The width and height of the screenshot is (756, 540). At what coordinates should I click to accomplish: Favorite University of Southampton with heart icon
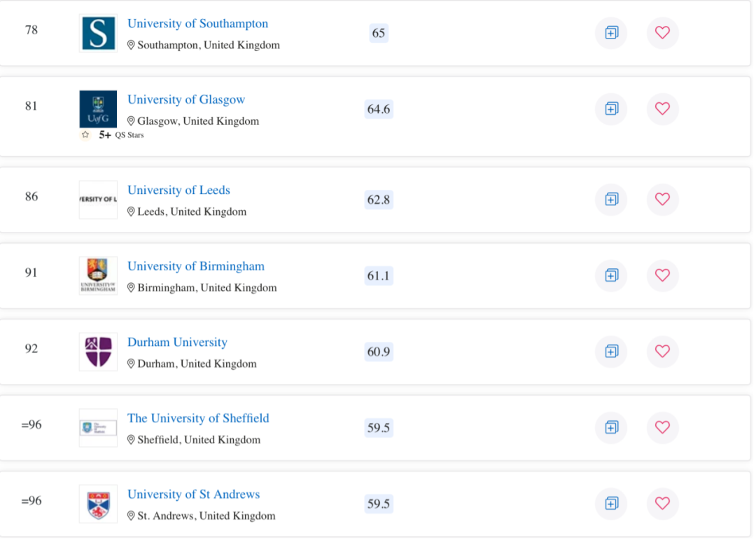(x=662, y=33)
